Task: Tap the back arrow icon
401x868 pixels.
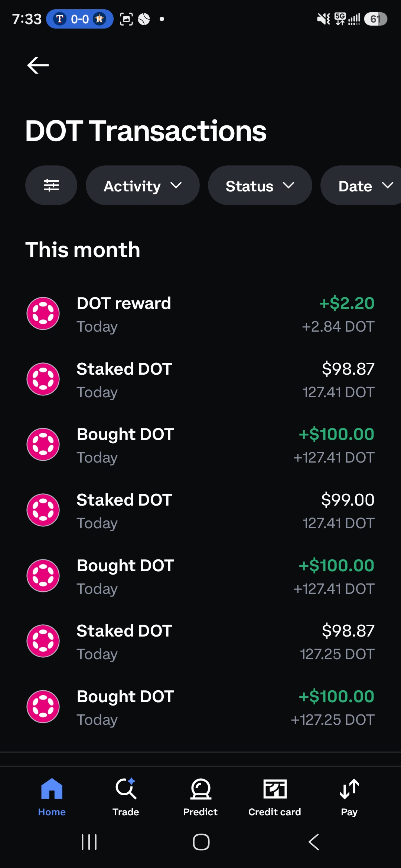Action: click(38, 65)
